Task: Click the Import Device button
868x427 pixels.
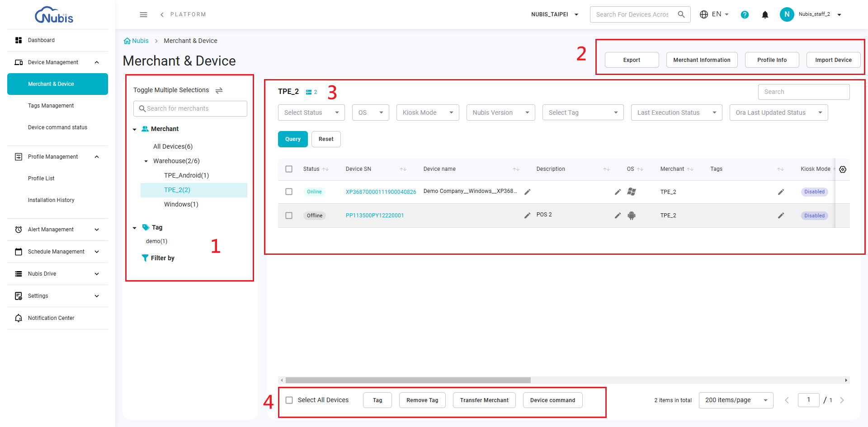Action: tap(833, 60)
